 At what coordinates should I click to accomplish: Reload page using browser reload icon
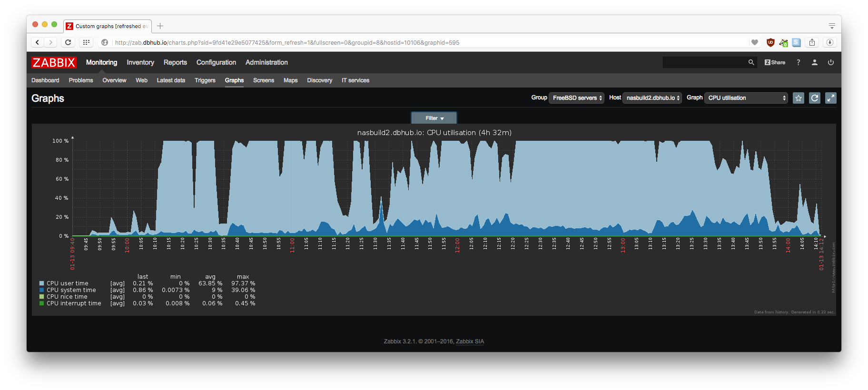pos(68,42)
